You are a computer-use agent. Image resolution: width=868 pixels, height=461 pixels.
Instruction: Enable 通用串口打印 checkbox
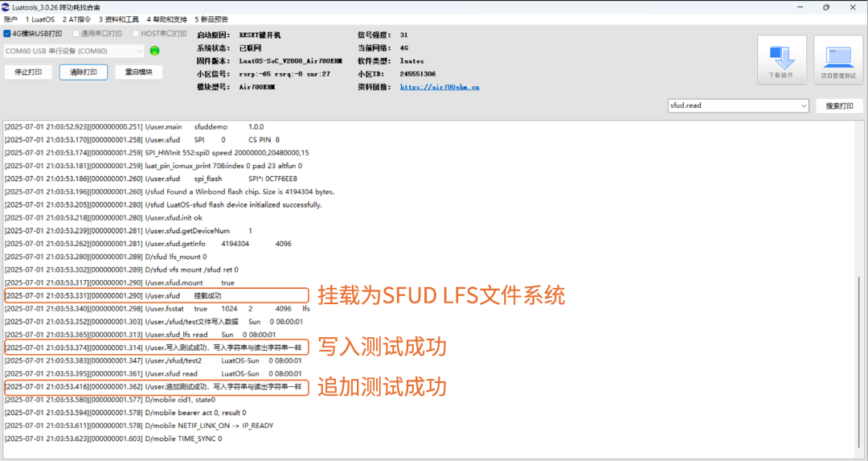coord(76,34)
